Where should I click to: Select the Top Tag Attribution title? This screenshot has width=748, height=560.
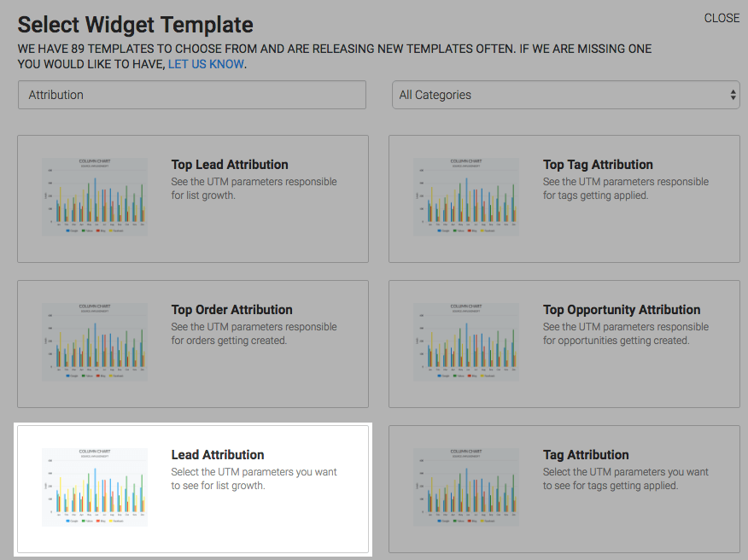[598, 165]
